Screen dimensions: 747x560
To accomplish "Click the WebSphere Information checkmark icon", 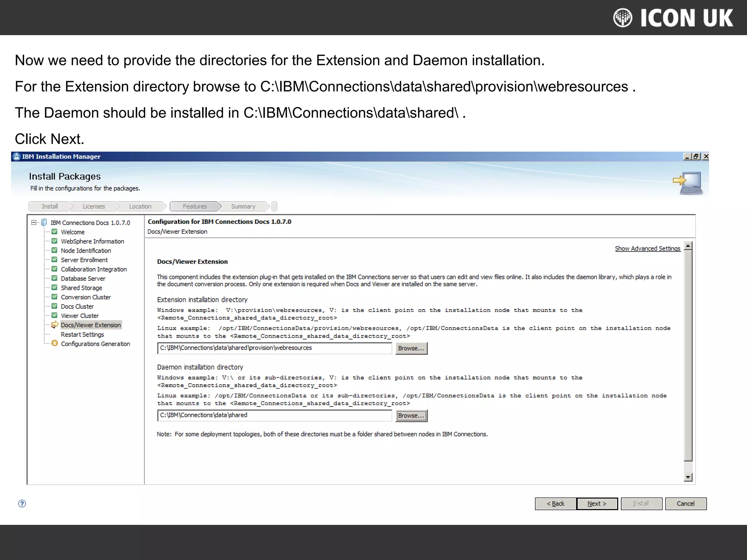I will 54,241.
